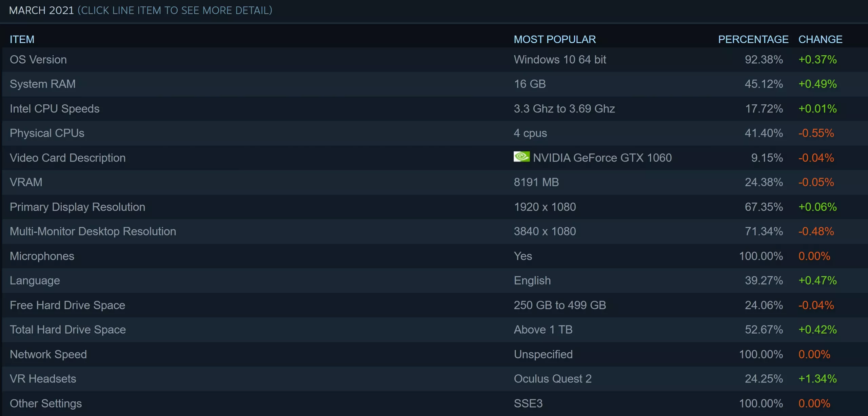Image resolution: width=868 pixels, height=416 pixels.
Task: Expand the VR Headsets row
Action: tap(43, 379)
